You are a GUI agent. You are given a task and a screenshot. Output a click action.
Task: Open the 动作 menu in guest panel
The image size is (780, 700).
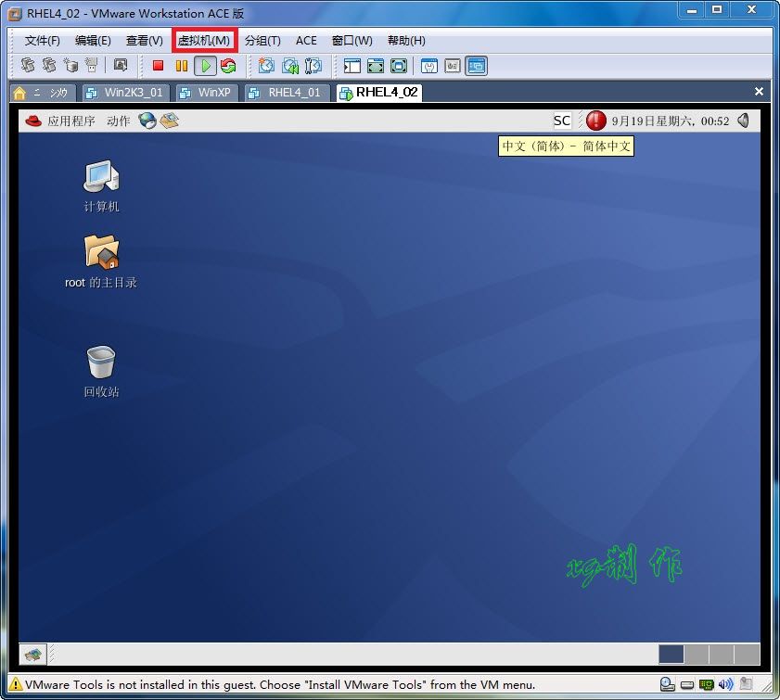(x=118, y=121)
